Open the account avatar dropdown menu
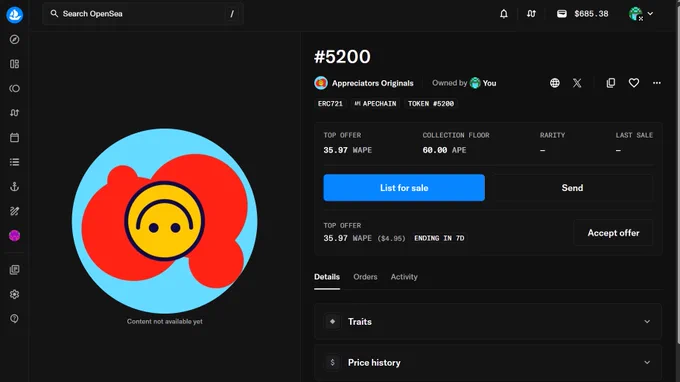The width and height of the screenshot is (680, 382). (x=641, y=14)
